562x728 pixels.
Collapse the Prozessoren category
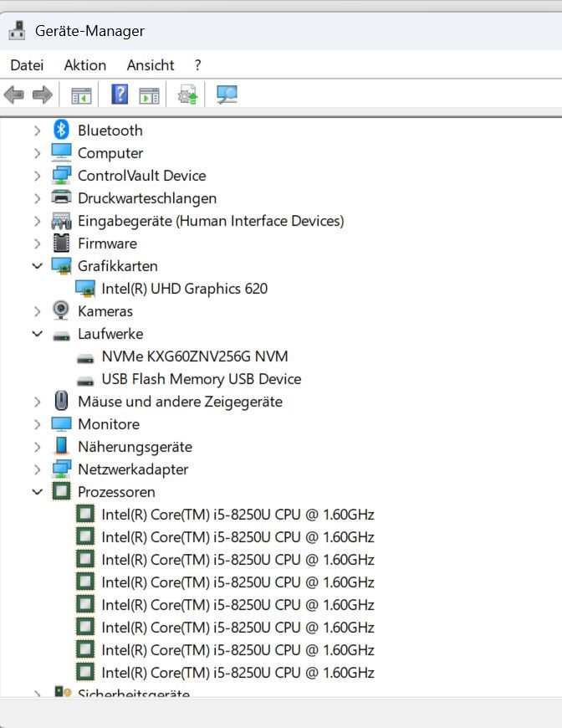(37, 491)
